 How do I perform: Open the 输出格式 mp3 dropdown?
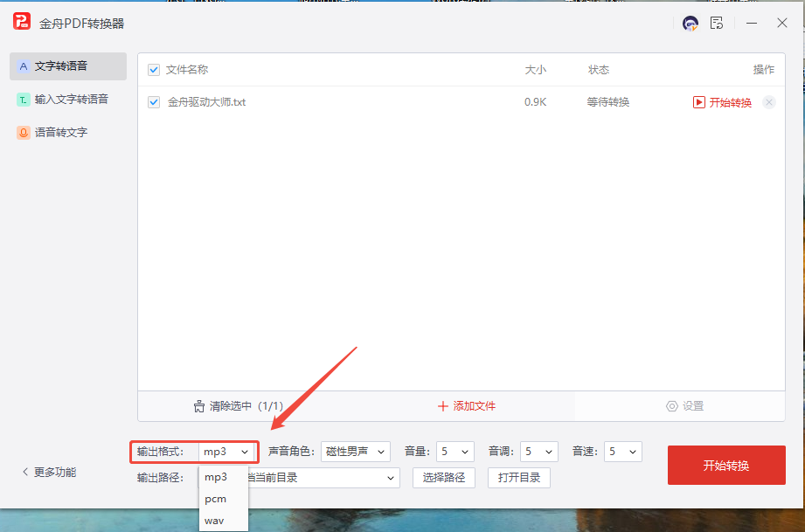click(226, 452)
